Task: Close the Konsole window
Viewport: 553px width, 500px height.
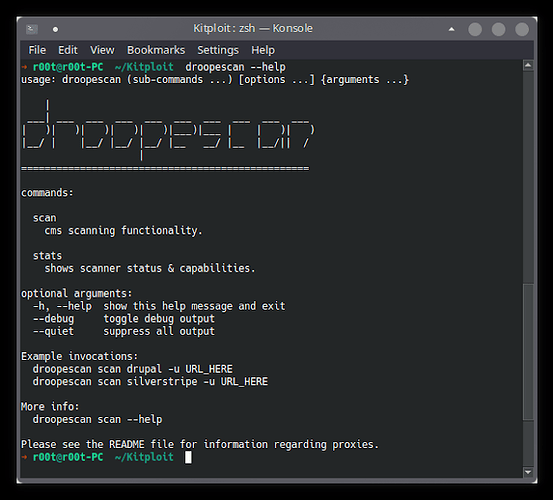Action: click(522, 29)
